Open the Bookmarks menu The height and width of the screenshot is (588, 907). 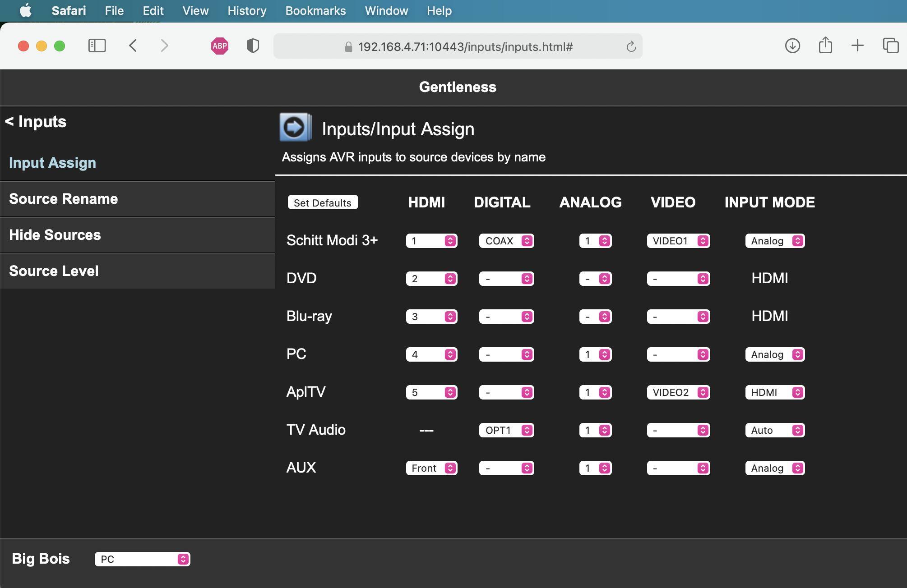point(315,11)
